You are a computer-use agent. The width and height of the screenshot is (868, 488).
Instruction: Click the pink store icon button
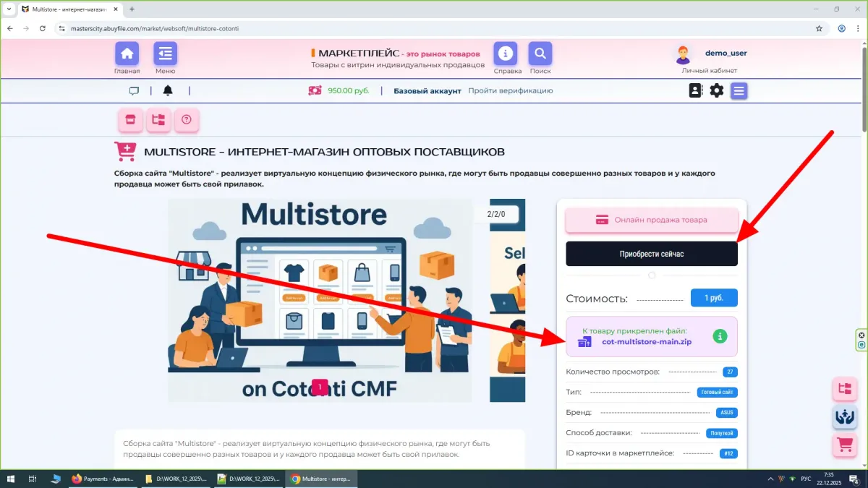coord(130,120)
